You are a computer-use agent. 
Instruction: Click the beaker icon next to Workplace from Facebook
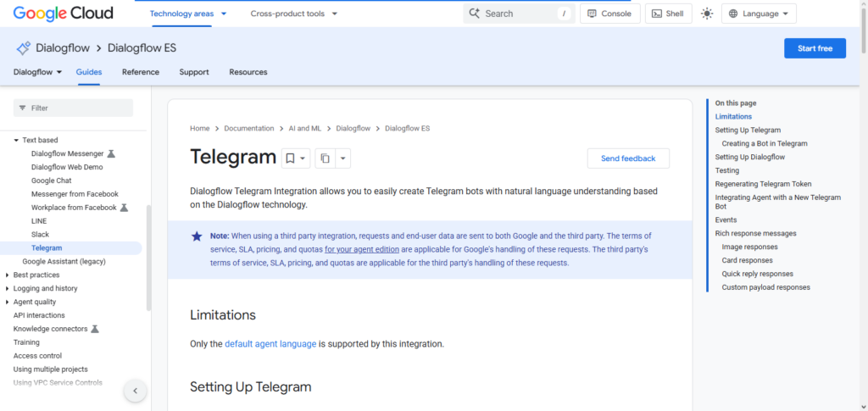pos(124,208)
